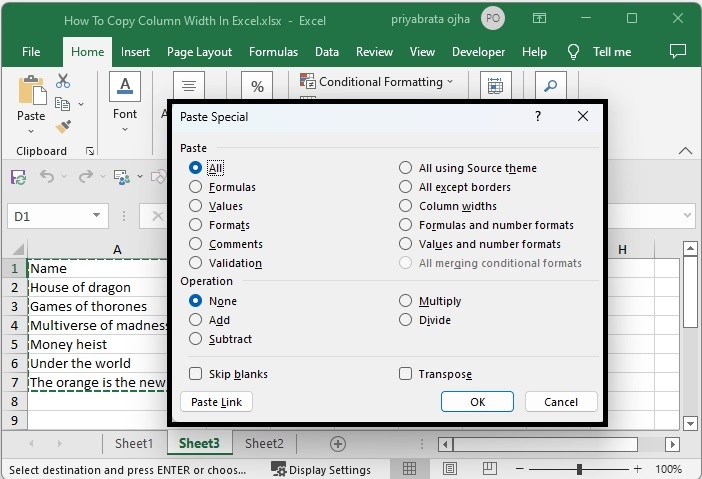The height and width of the screenshot is (479, 702).
Task: Enable the Transpose checkbox
Action: pyautogui.click(x=405, y=374)
